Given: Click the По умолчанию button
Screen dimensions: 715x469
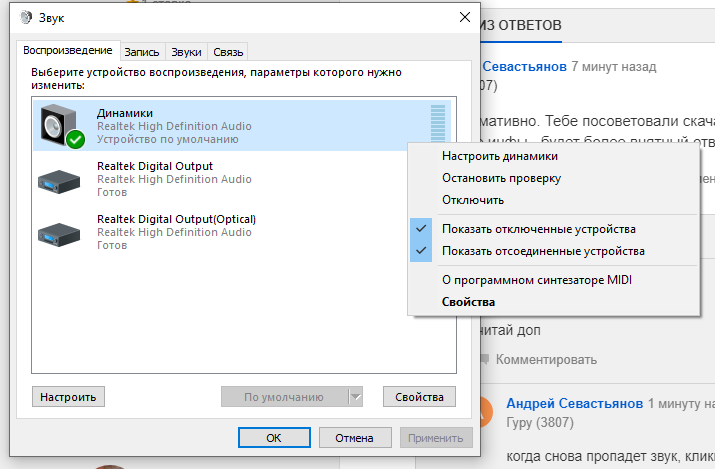Looking at the screenshot, I should click(x=285, y=397).
